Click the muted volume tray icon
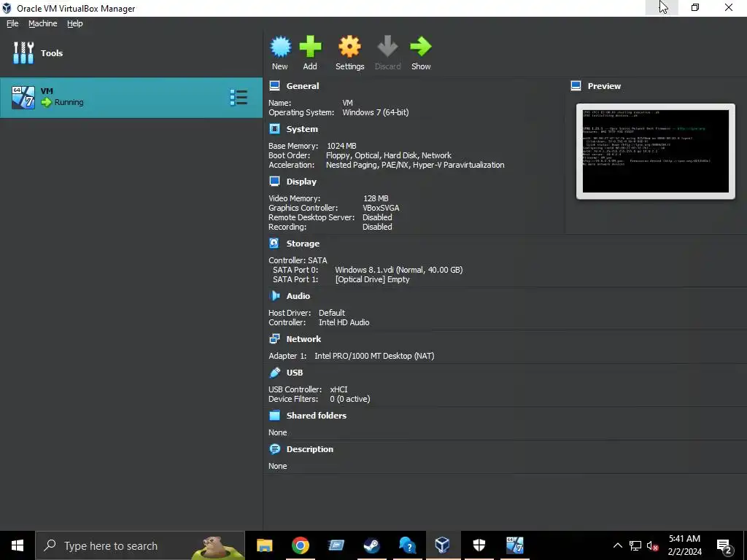This screenshot has width=747, height=560. (652, 545)
